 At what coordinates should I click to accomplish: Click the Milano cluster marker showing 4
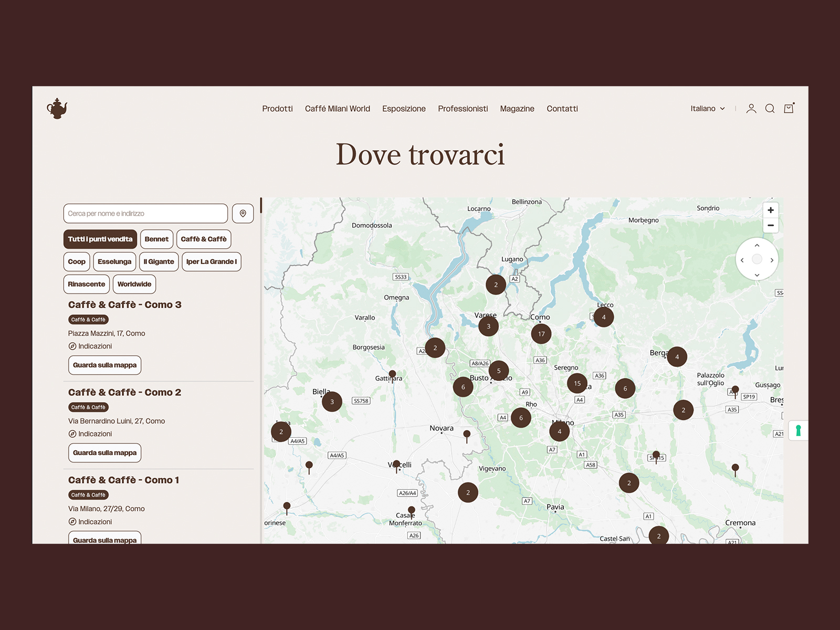click(x=560, y=430)
